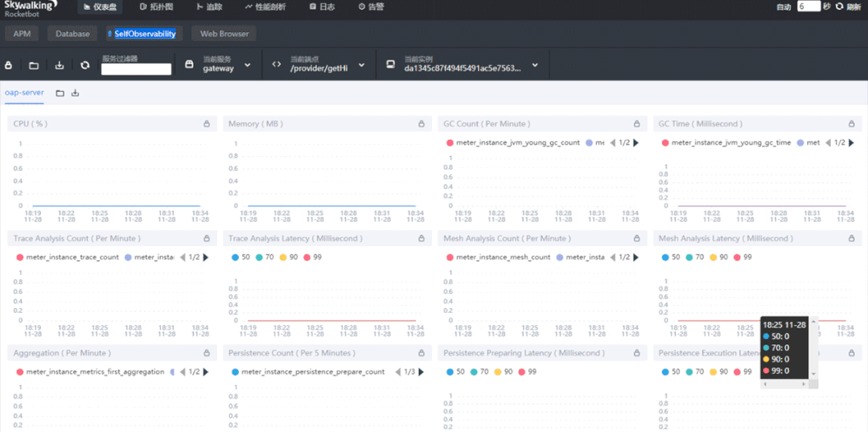The width and height of the screenshot is (868, 432).
Task: Toggle lock on Persistence Count panel
Action: coord(422,353)
